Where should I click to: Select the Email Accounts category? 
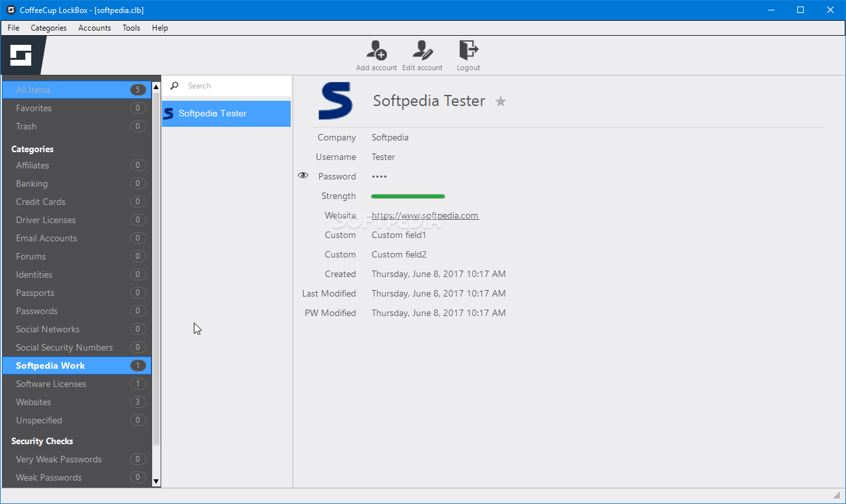point(77,238)
